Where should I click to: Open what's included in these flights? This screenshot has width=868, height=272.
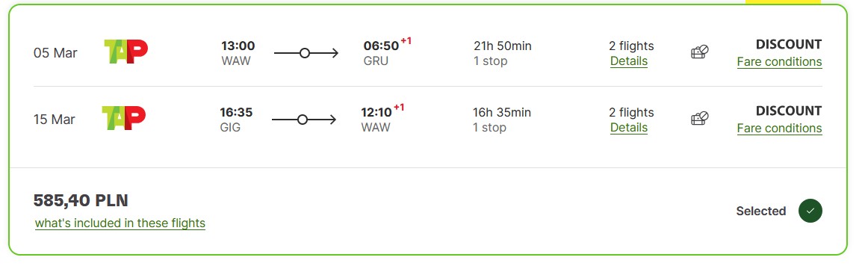coord(120,223)
